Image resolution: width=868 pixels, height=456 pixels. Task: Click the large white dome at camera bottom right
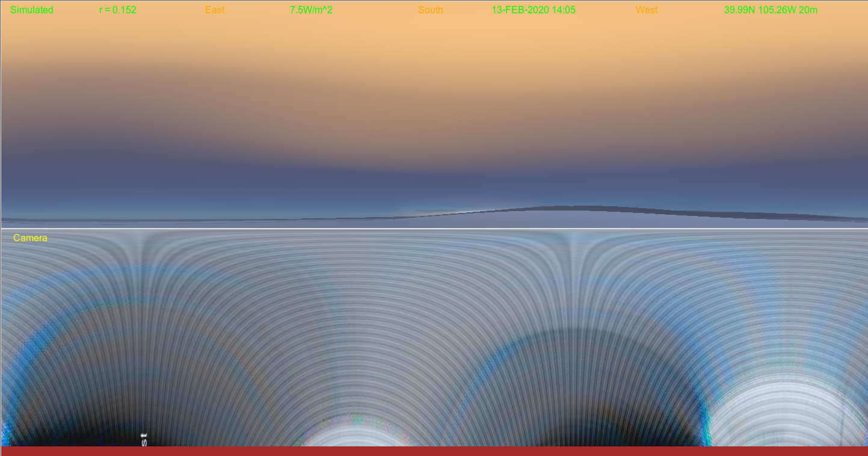[x=785, y=415]
